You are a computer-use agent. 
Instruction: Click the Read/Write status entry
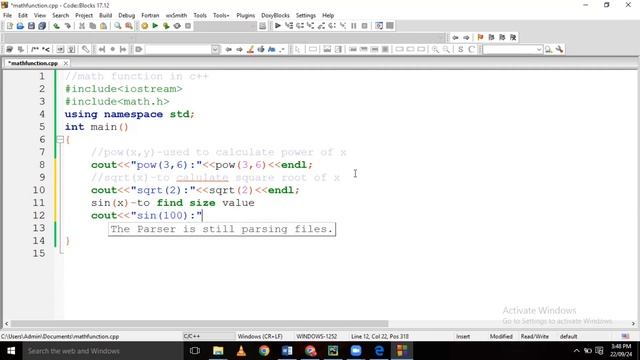pos(535,336)
